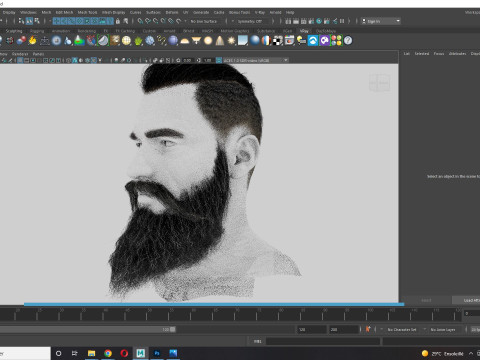Toggle the second highlighted panel toolbar shading icon
The width and height of the screenshot is (480, 360).
click(x=94, y=60)
